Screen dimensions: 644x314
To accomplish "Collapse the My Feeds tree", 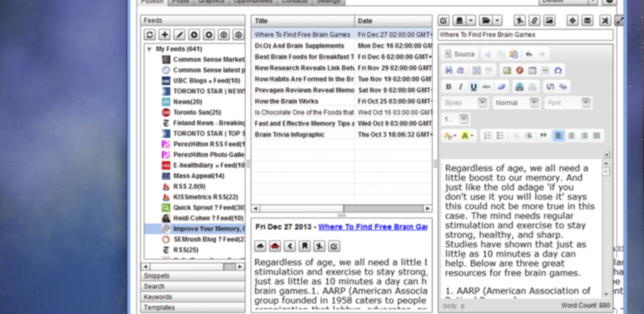I will (149, 49).
